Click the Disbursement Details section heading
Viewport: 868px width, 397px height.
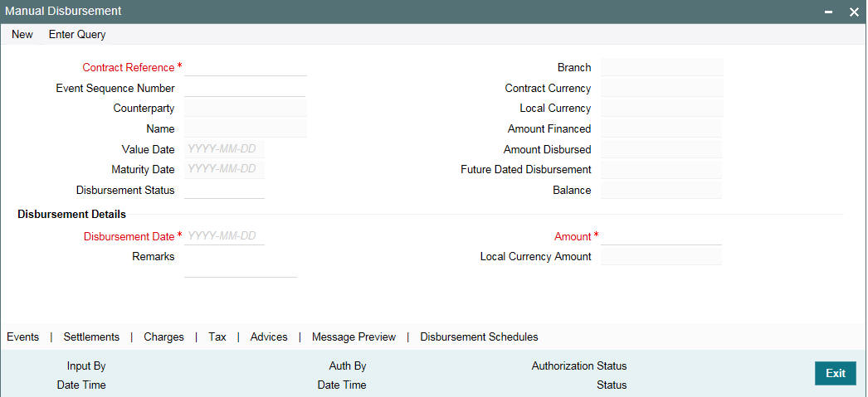[72, 214]
